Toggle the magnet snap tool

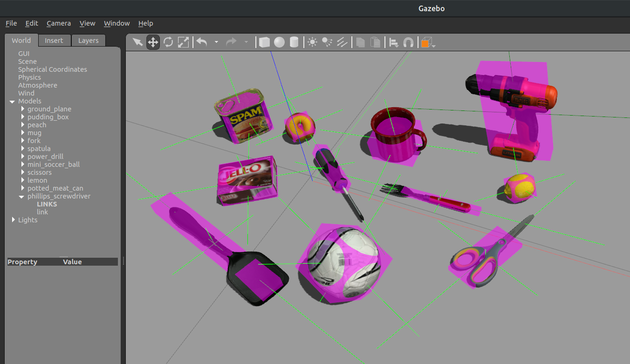408,42
